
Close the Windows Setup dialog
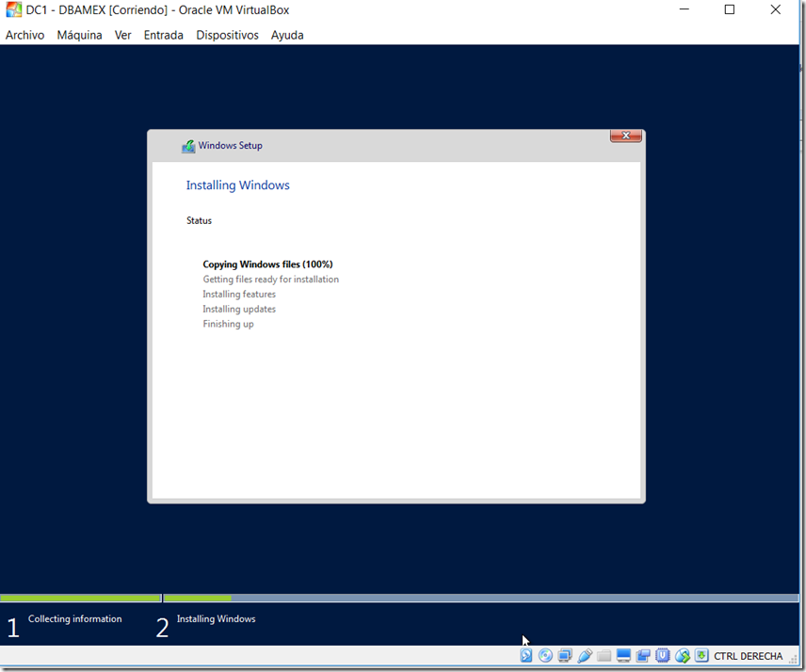pos(625,136)
